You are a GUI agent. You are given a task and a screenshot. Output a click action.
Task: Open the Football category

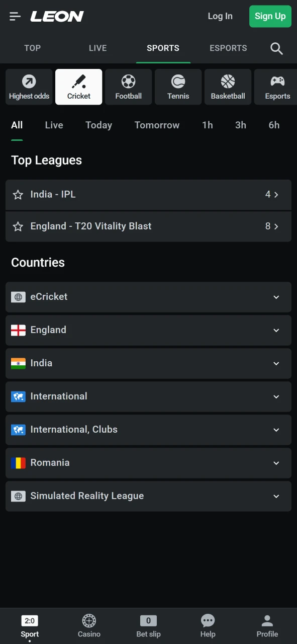(x=128, y=87)
